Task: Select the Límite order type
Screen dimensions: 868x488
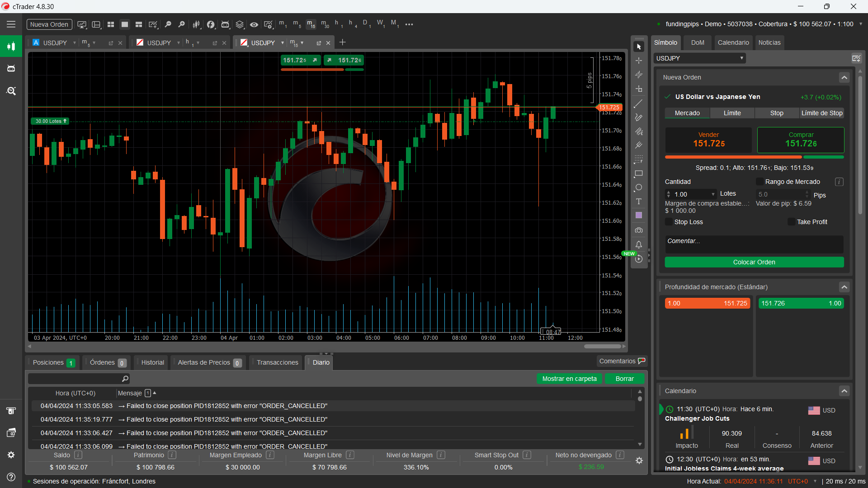Action: coord(732,113)
